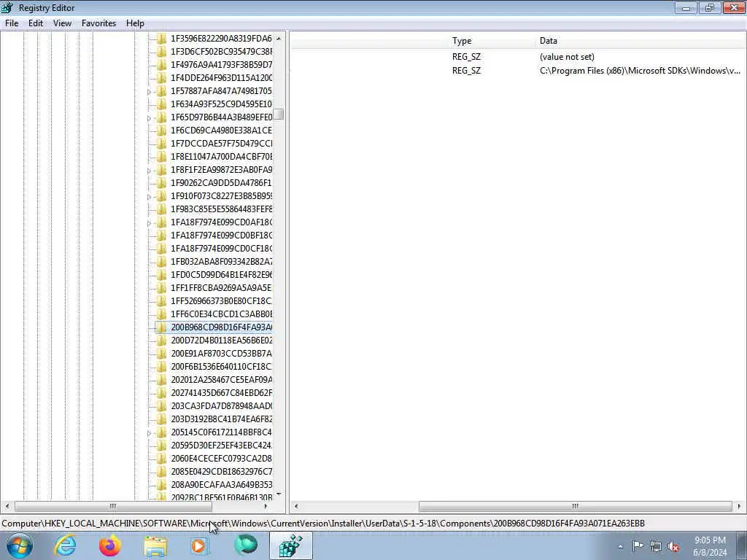Click folder icon of 1FF1FF8CBA9269A5A9A5E

click(161, 288)
